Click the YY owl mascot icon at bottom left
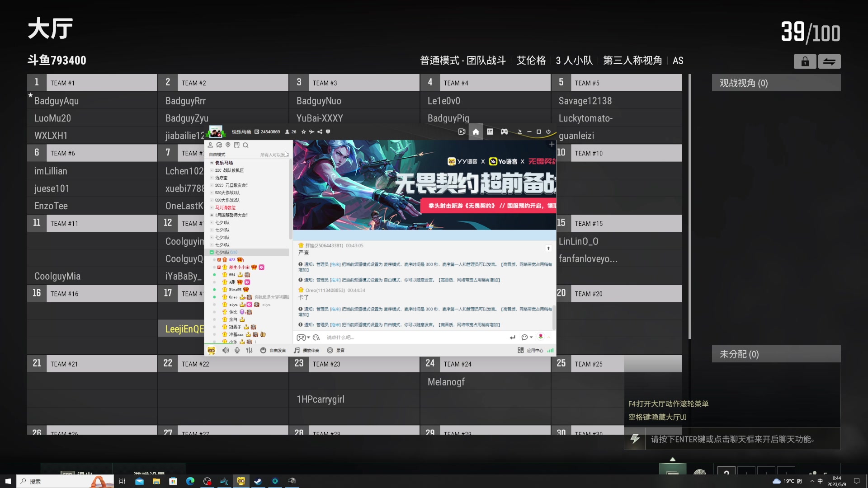The width and height of the screenshot is (868, 488). 211,350
